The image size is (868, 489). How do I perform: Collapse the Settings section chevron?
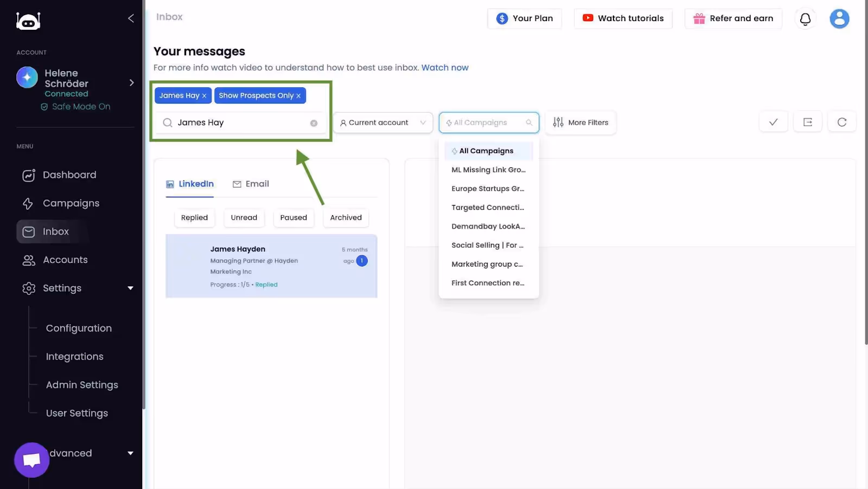pos(131,288)
